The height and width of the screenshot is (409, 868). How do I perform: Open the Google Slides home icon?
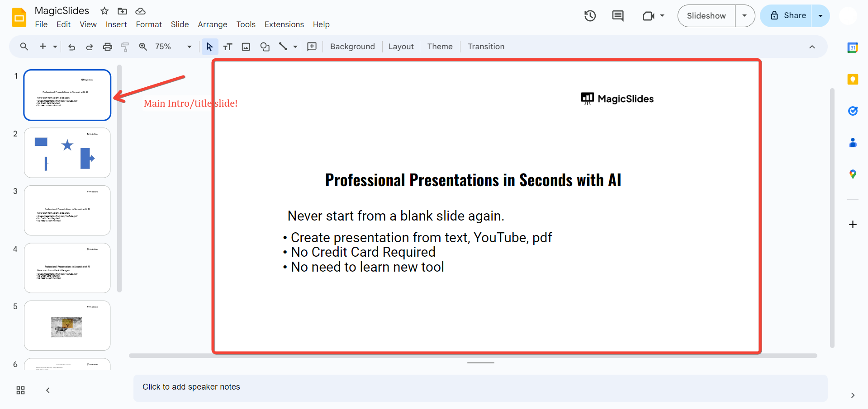19,18
